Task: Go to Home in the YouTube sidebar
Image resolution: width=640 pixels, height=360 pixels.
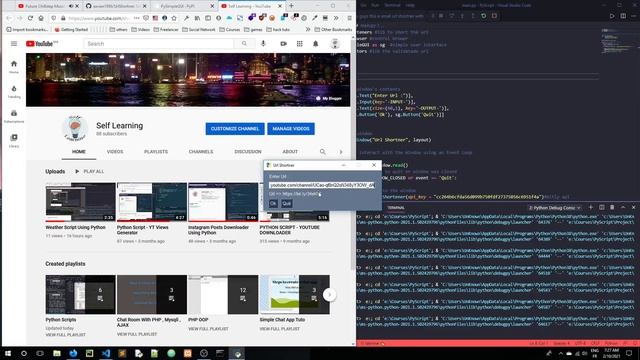Action: point(14,67)
